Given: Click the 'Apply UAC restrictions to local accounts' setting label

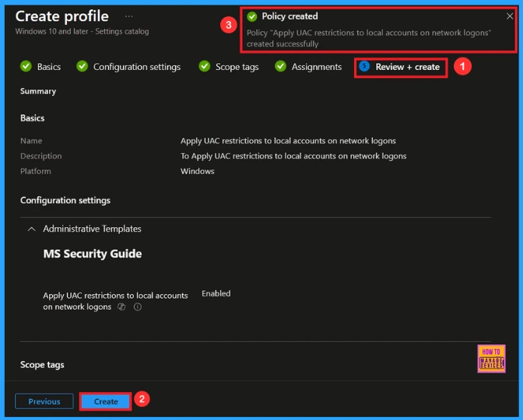Looking at the screenshot, I should 115,301.
